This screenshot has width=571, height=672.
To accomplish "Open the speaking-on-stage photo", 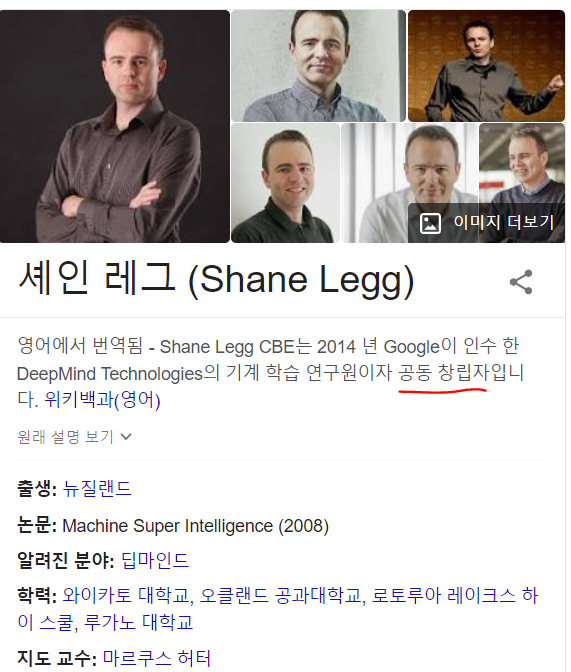I will (486, 66).
